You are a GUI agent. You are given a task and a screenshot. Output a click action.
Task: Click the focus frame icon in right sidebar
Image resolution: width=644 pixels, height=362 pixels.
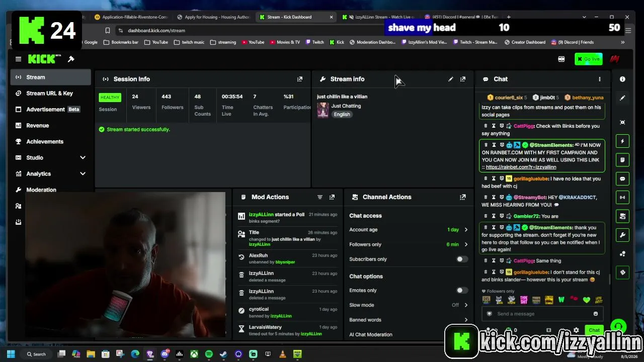click(x=622, y=122)
